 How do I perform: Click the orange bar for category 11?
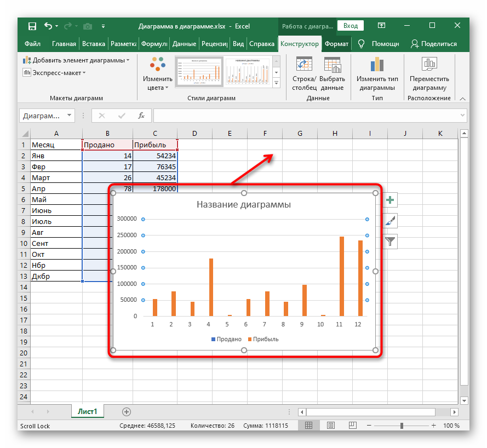click(342, 277)
